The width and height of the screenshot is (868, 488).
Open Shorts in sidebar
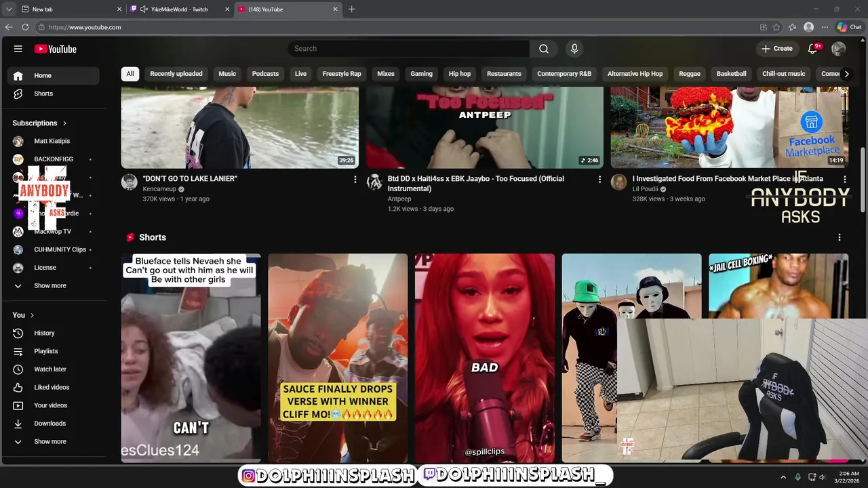pyautogui.click(x=54, y=94)
